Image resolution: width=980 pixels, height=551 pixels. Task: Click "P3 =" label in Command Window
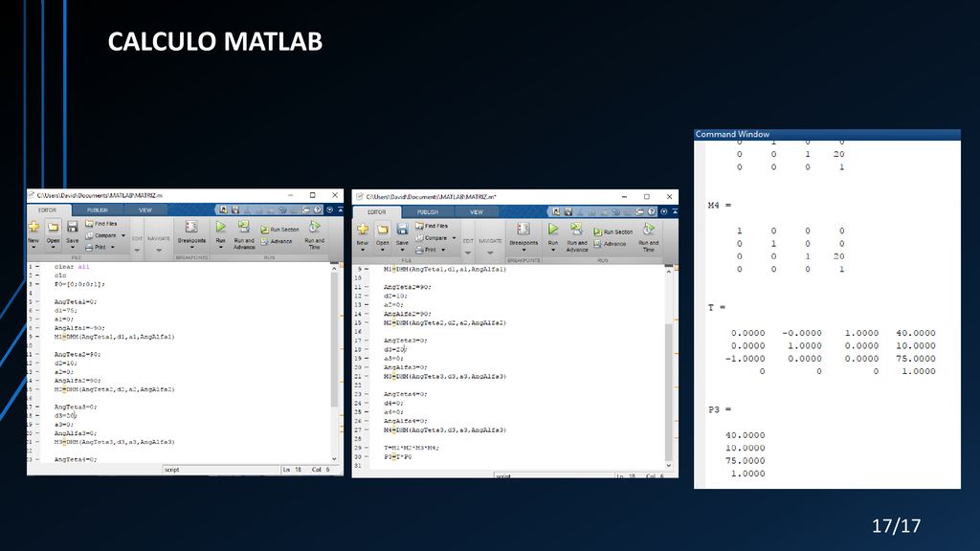click(720, 409)
